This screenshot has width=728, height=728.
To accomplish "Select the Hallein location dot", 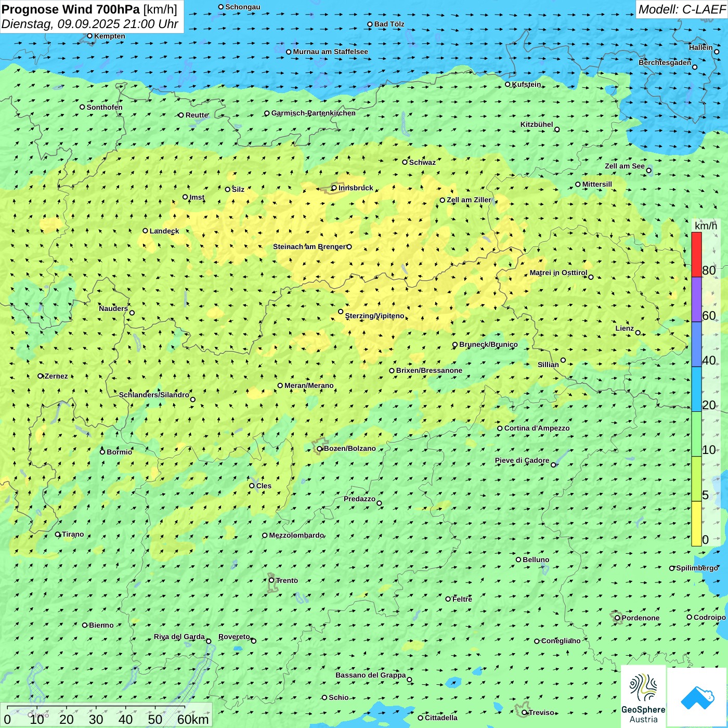I will [717, 52].
